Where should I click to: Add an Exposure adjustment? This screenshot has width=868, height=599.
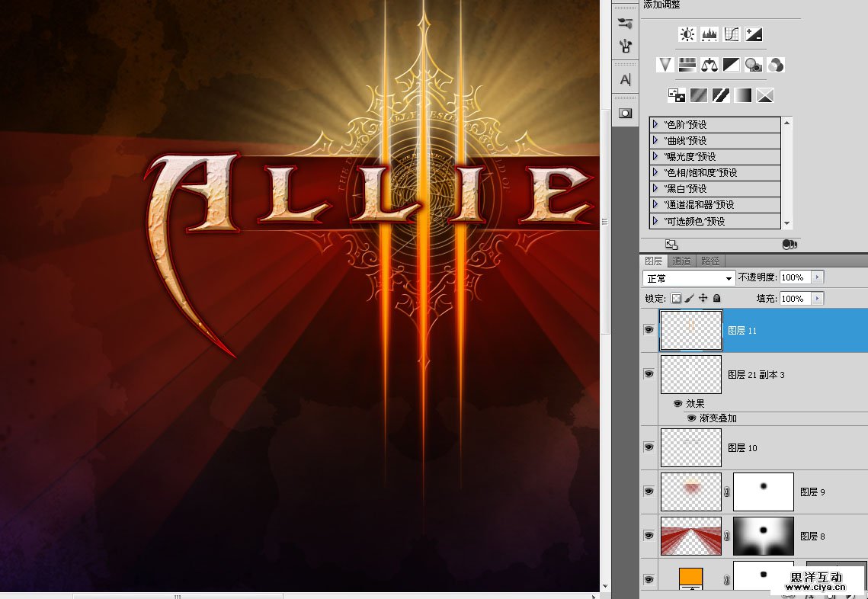pyautogui.click(x=754, y=34)
